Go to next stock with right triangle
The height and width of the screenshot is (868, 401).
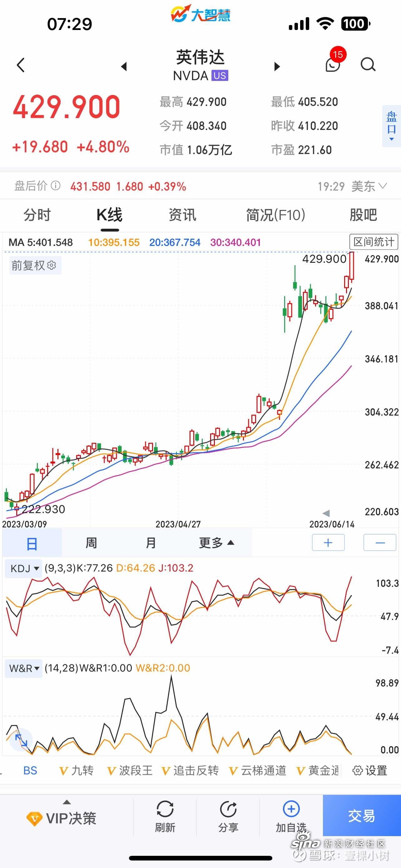pyautogui.click(x=277, y=66)
